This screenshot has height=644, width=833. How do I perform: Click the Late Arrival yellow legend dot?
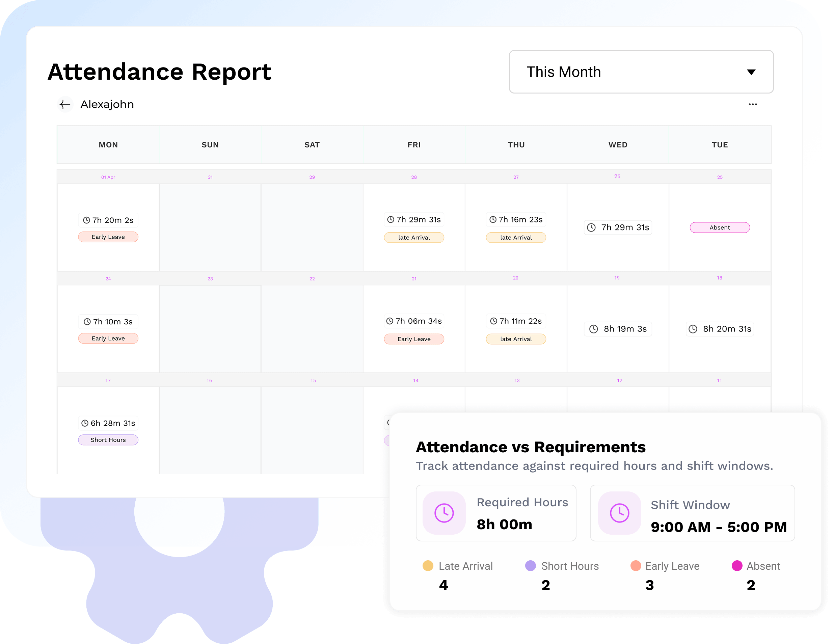coord(428,565)
